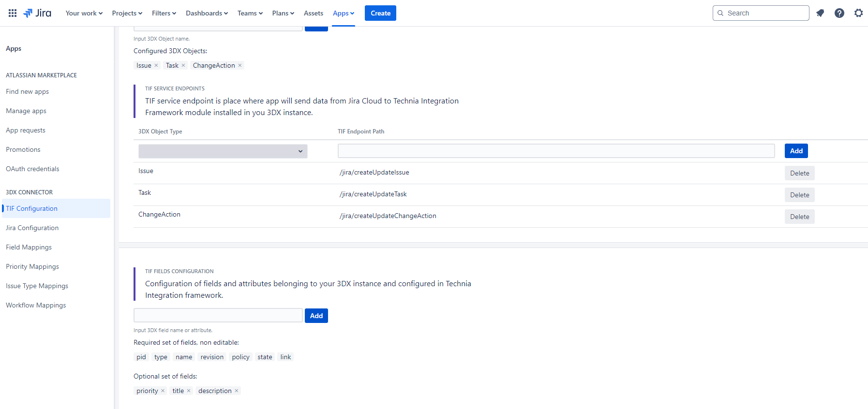Click the /jira/createUpdateIssue path text

tap(374, 172)
